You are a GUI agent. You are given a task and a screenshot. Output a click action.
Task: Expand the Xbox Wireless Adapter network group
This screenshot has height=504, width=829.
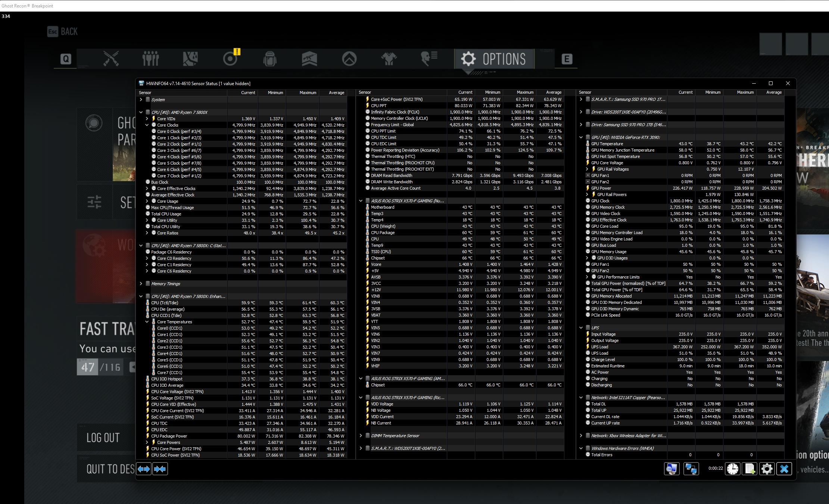coord(581,436)
